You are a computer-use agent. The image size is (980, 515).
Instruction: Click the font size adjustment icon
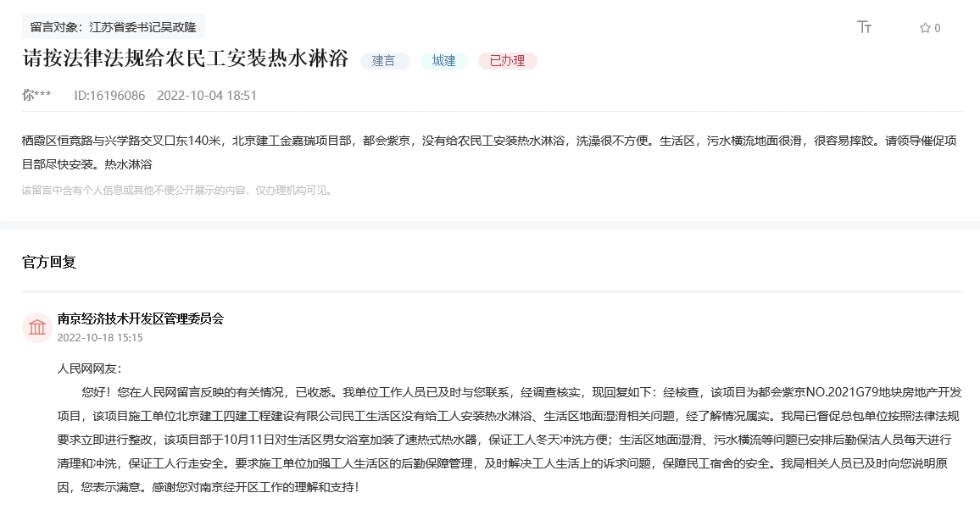(864, 27)
